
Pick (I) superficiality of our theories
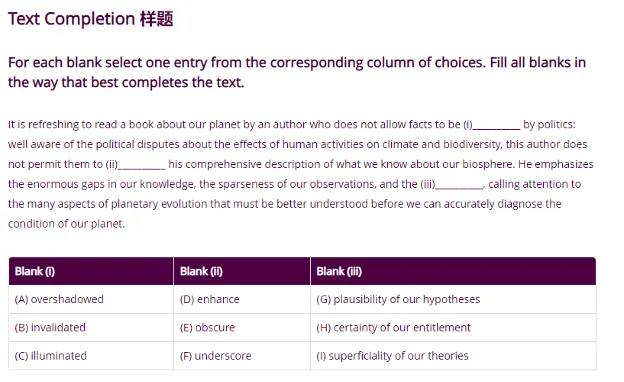point(392,356)
